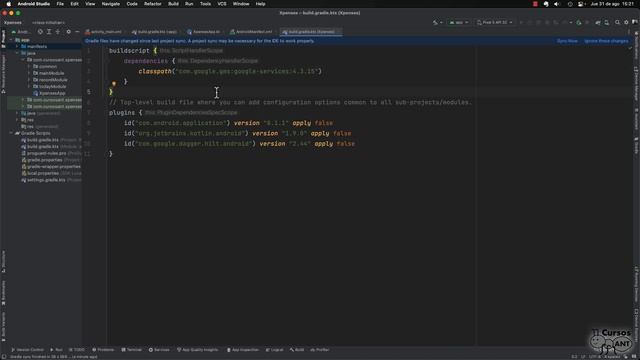
Task: Open the Profiler tool window
Action: (320, 350)
